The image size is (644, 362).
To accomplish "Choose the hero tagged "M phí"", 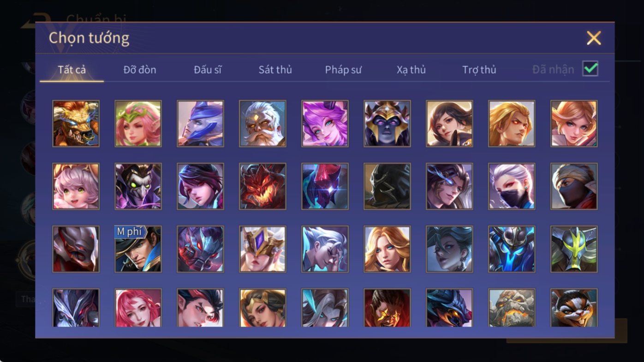I will coord(138,249).
